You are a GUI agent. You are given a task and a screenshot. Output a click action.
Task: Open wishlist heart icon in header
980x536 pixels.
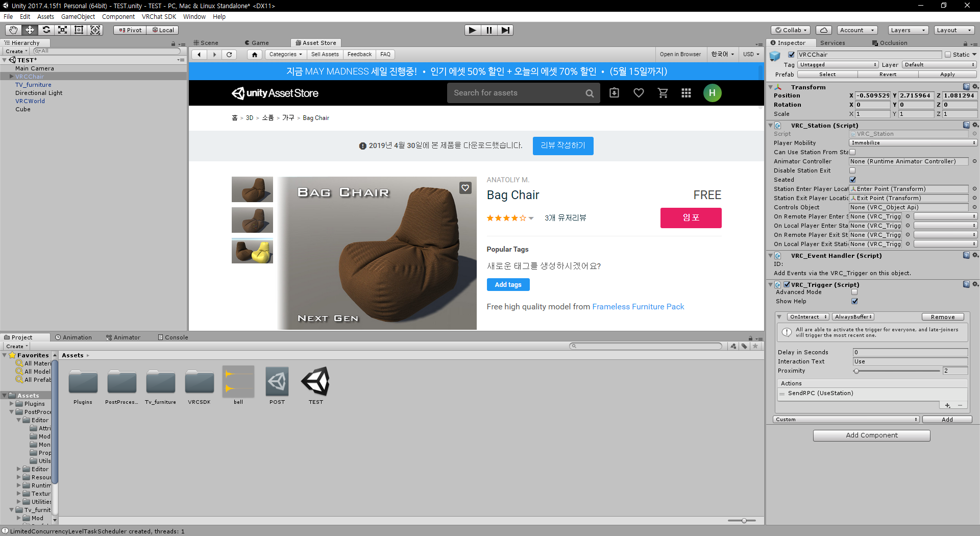639,93
